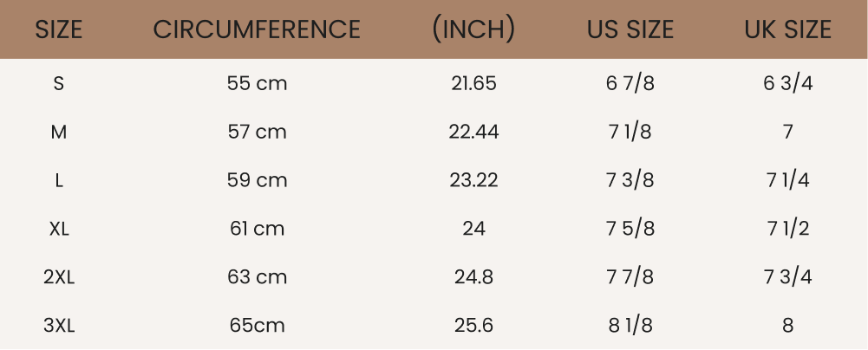This screenshot has height=350, width=868.
Task: Click the CIRCUMFERENCE column header
Action: point(257,29)
